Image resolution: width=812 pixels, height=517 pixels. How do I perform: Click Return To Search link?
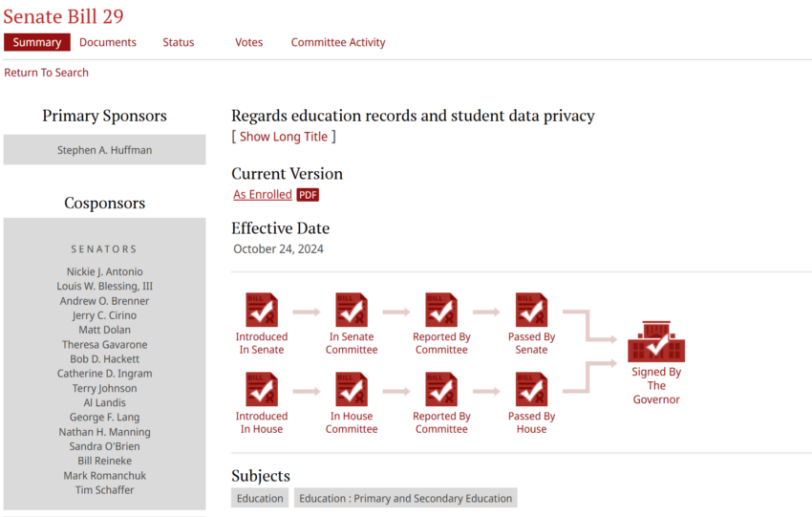coord(46,73)
